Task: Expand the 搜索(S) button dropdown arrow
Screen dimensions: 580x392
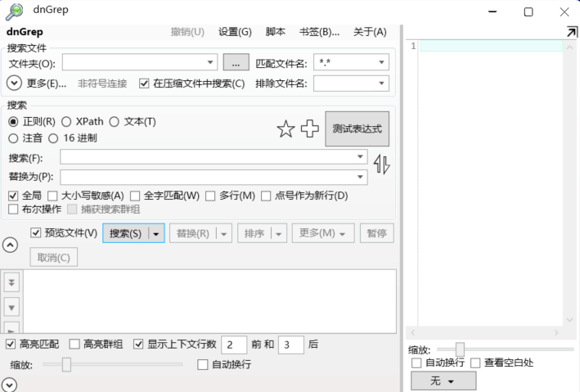Action: pos(155,233)
